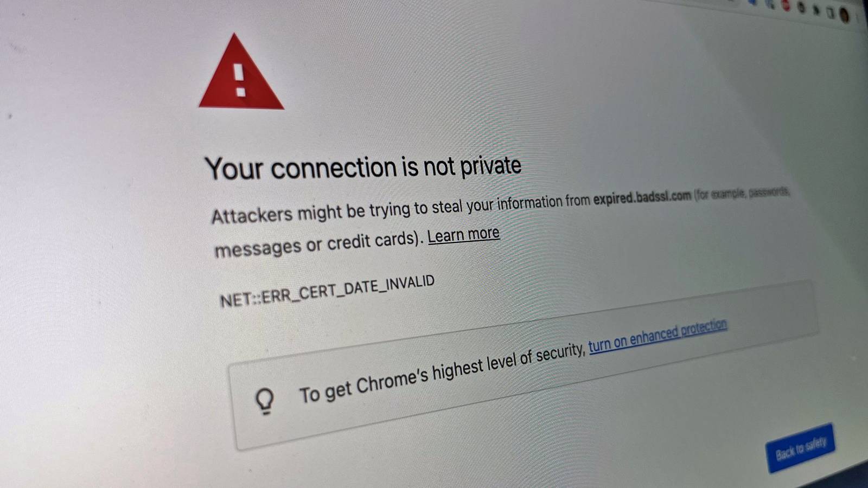Follow the turn on enhanced protection link
868x488 pixels.
[658, 336]
